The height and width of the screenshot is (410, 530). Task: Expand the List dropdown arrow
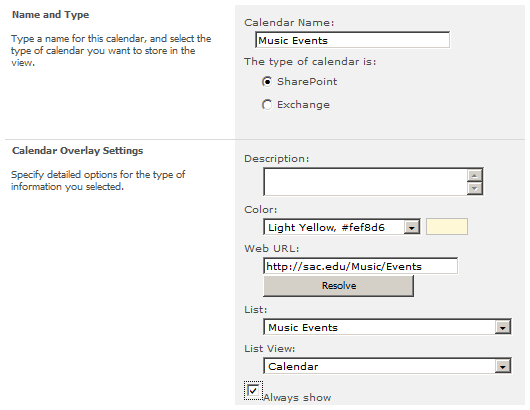point(503,327)
